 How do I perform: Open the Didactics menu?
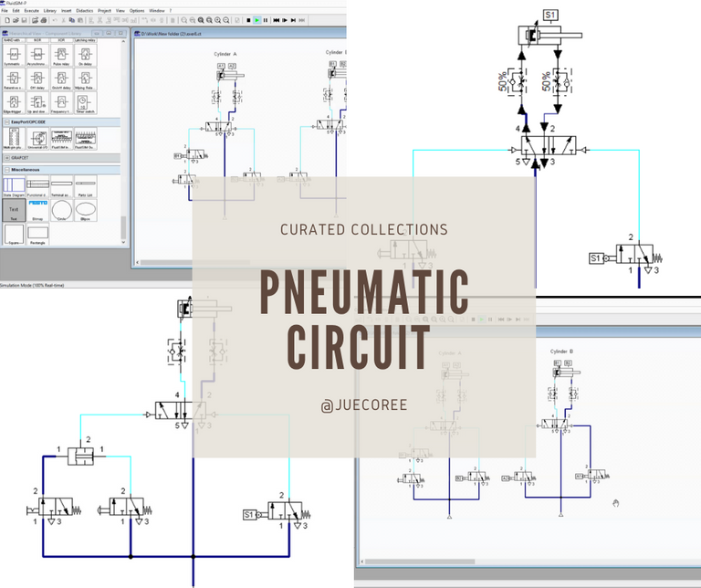click(85, 10)
